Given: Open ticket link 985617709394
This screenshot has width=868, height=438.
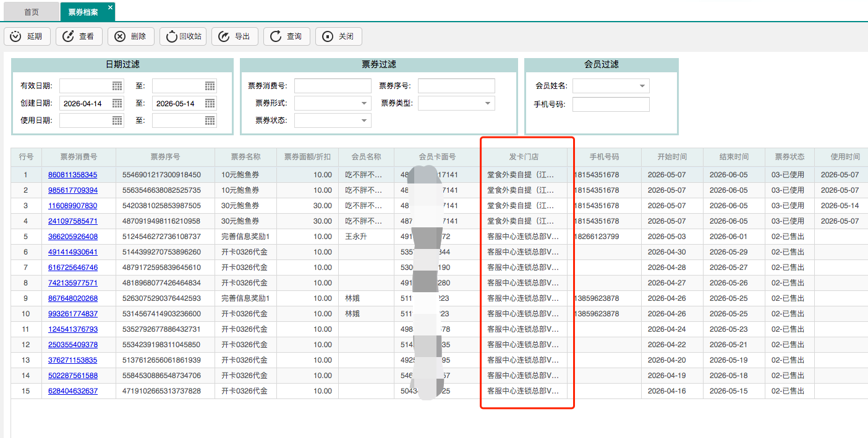Looking at the screenshot, I should coord(73,190).
